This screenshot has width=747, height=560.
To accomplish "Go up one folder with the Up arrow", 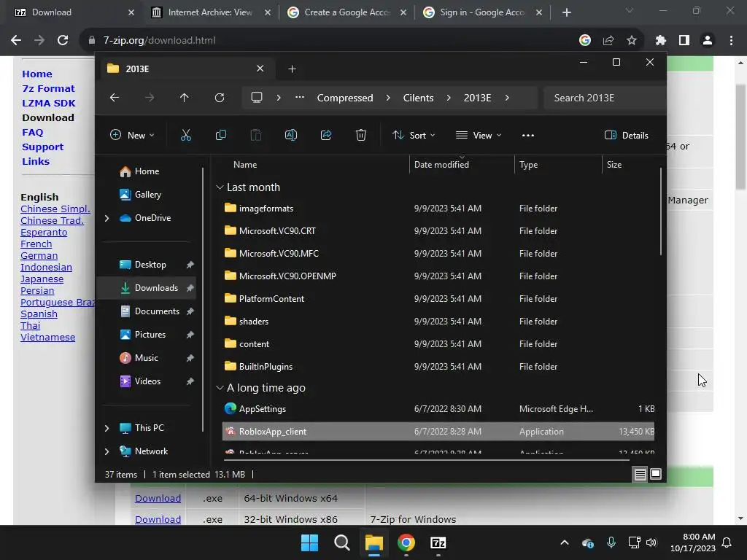I will pos(185,98).
